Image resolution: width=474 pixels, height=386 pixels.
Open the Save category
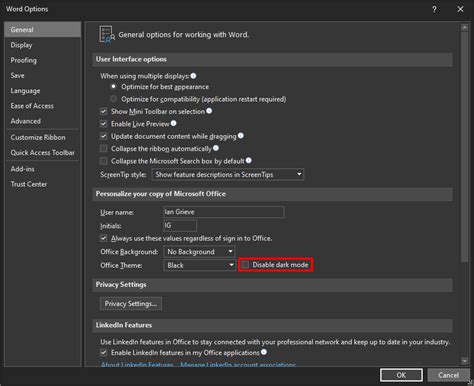(43, 75)
